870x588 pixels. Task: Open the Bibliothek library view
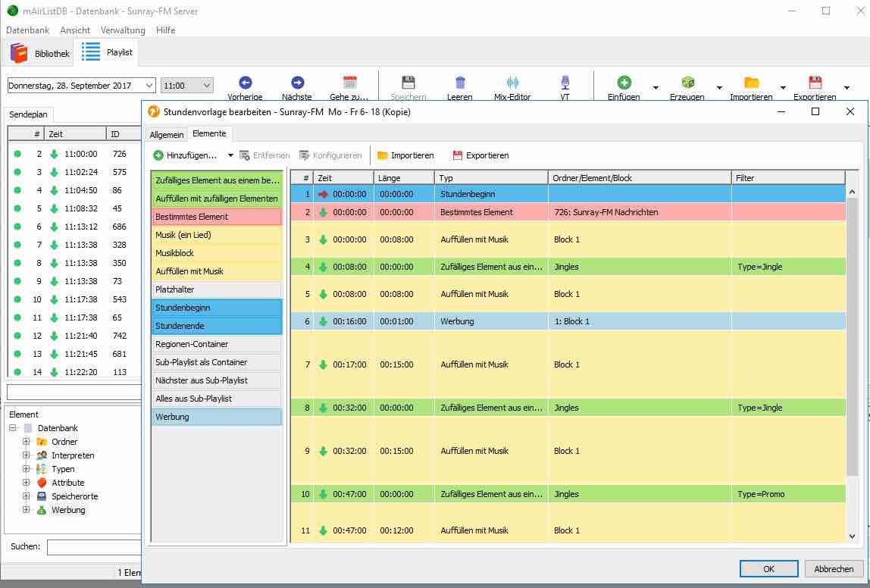pyautogui.click(x=39, y=53)
